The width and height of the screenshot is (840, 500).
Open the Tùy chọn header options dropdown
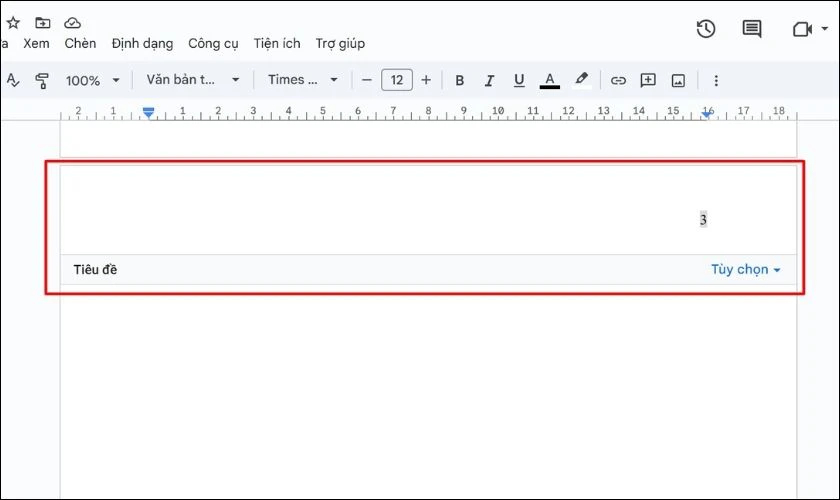tap(745, 269)
